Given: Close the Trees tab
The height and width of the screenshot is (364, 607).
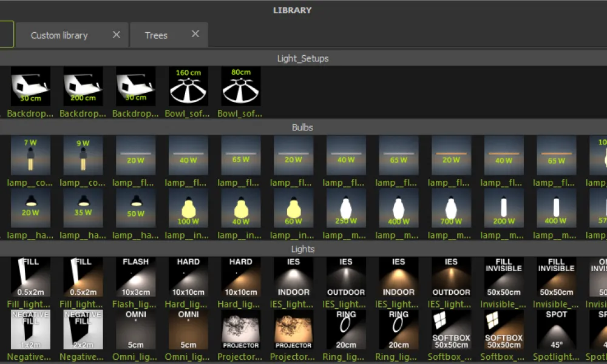Looking at the screenshot, I should click(x=195, y=34).
